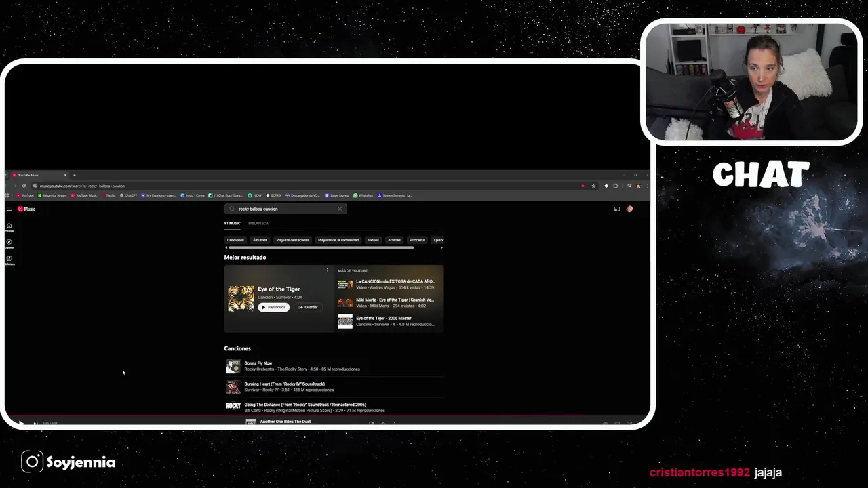Open the ChatGPT bookmark
Screen dimensions: 868x488
(129, 195)
